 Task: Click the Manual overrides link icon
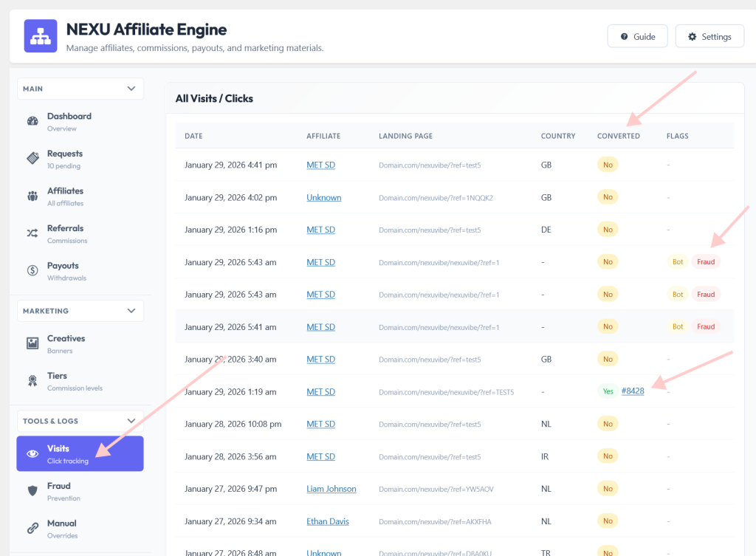[x=32, y=529]
